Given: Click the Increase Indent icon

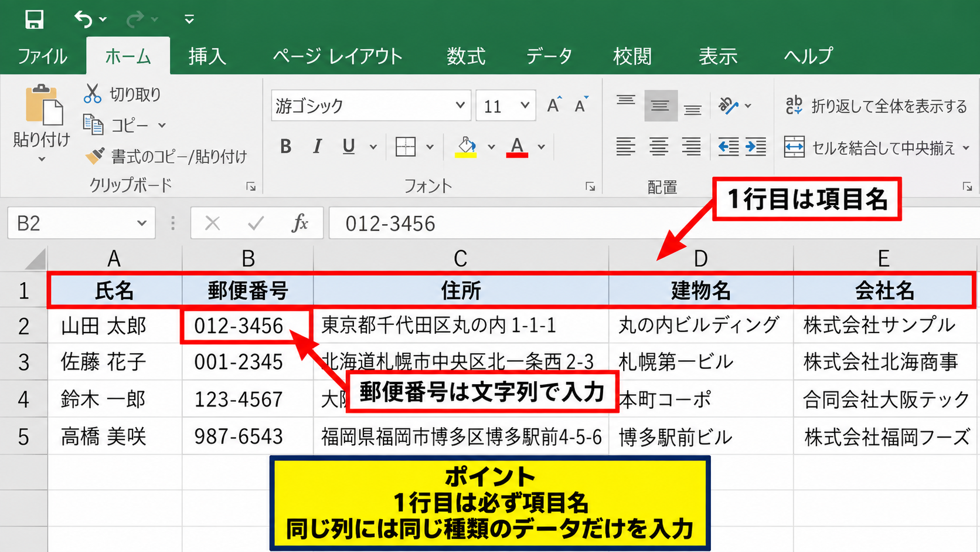Looking at the screenshot, I should (x=756, y=147).
